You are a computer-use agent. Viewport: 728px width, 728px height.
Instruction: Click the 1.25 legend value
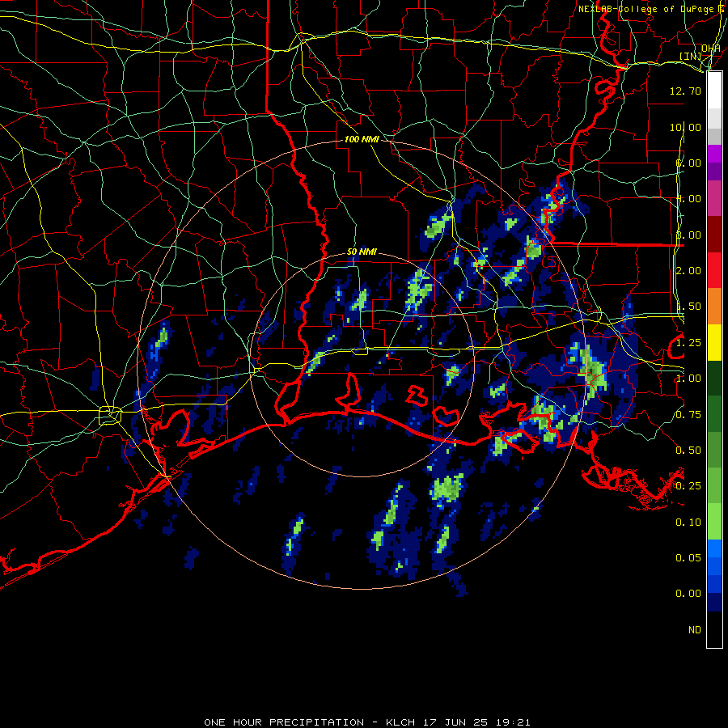click(688, 343)
